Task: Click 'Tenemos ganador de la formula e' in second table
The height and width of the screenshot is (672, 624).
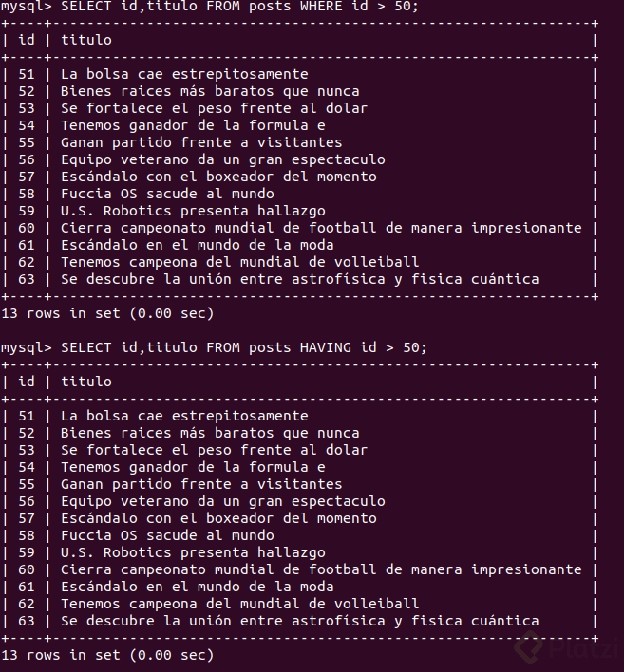Action: pyautogui.click(x=193, y=467)
